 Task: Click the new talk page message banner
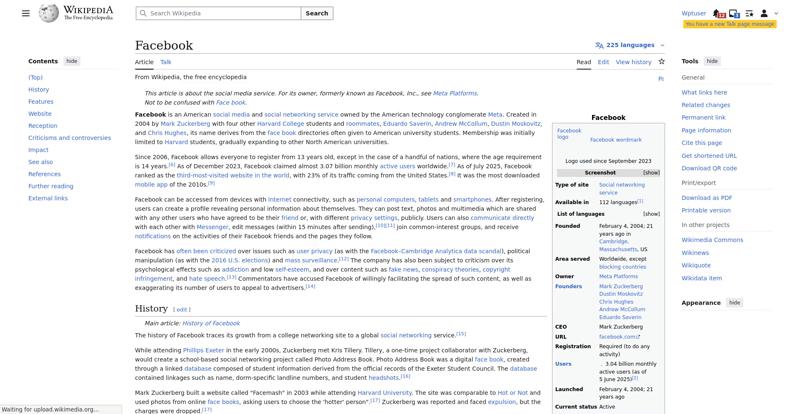point(730,24)
